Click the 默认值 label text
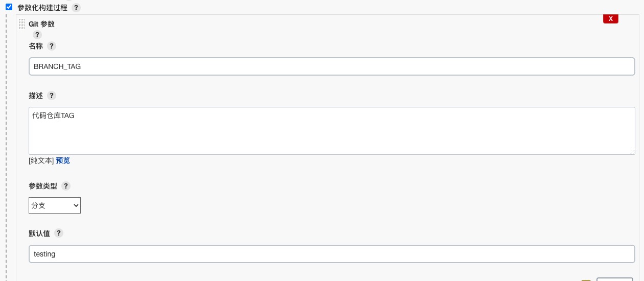The height and width of the screenshot is (281, 644). 39,233
